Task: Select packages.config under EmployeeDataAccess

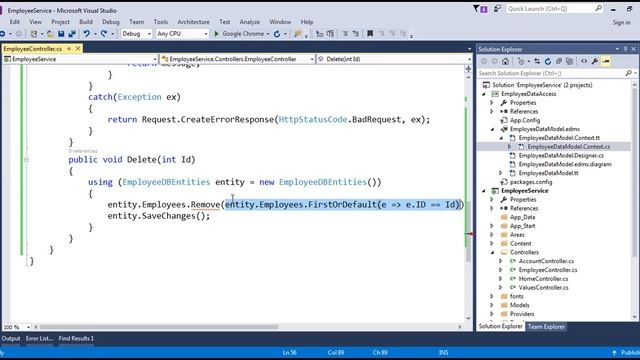Action: click(x=531, y=182)
